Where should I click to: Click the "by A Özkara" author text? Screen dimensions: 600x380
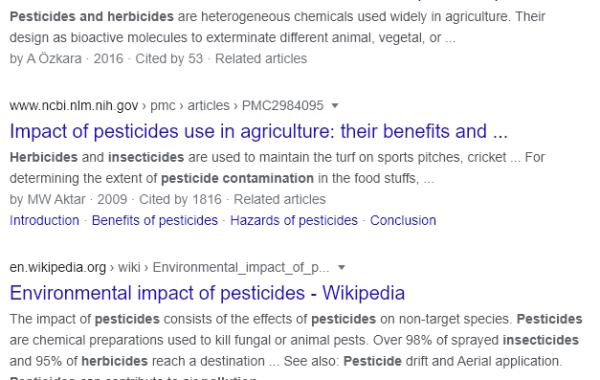coord(46,59)
